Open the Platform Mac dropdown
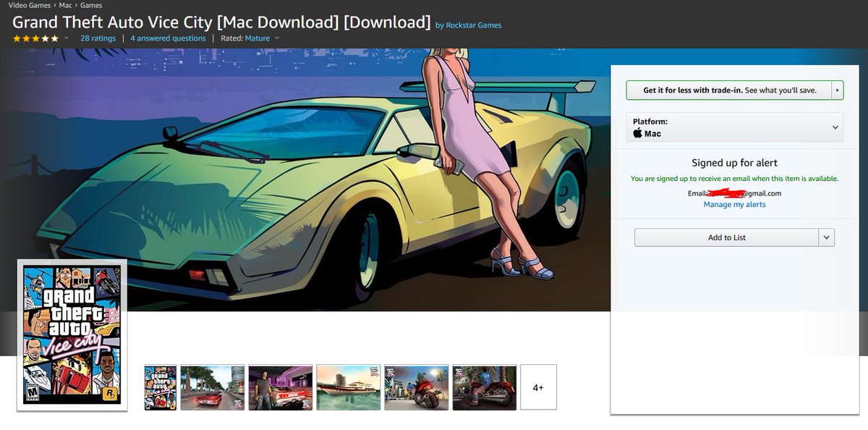The width and height of the screenshot is (868, 430). tap(735, 127)
